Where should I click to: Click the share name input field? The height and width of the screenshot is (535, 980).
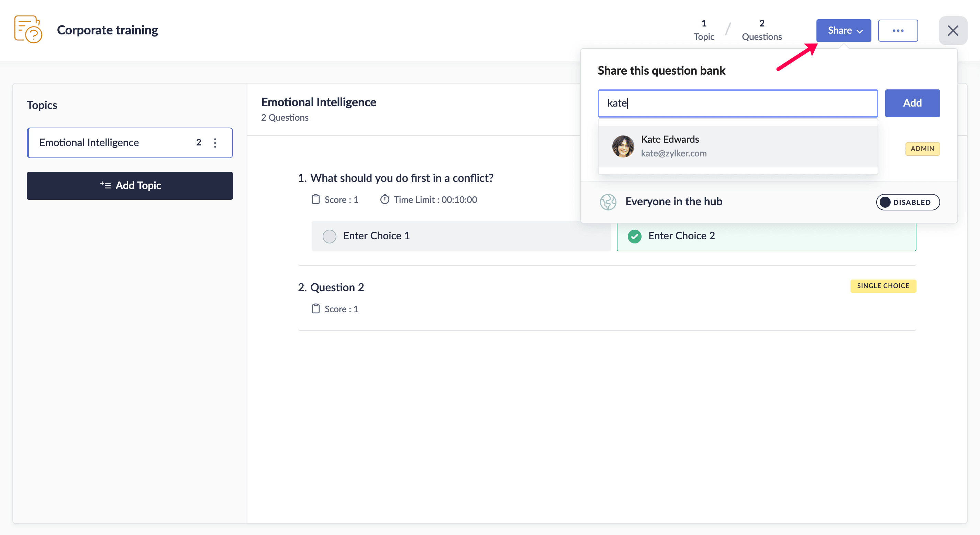tap(737, 103)
